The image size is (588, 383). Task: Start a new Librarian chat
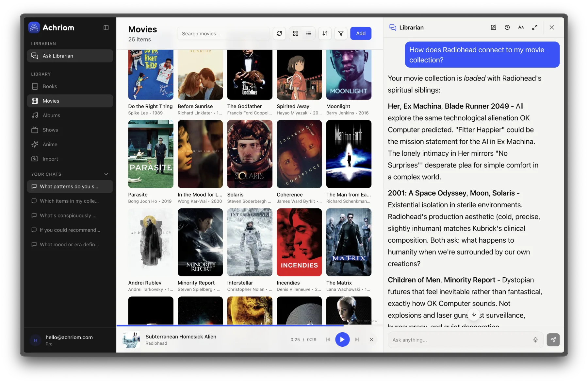point(494,27)
